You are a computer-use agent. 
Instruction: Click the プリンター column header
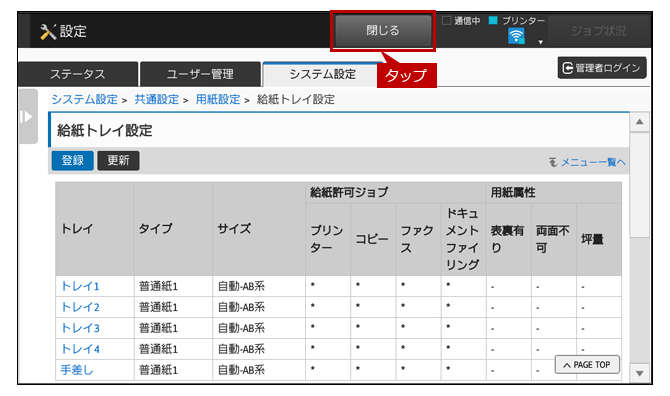[328, 239]
